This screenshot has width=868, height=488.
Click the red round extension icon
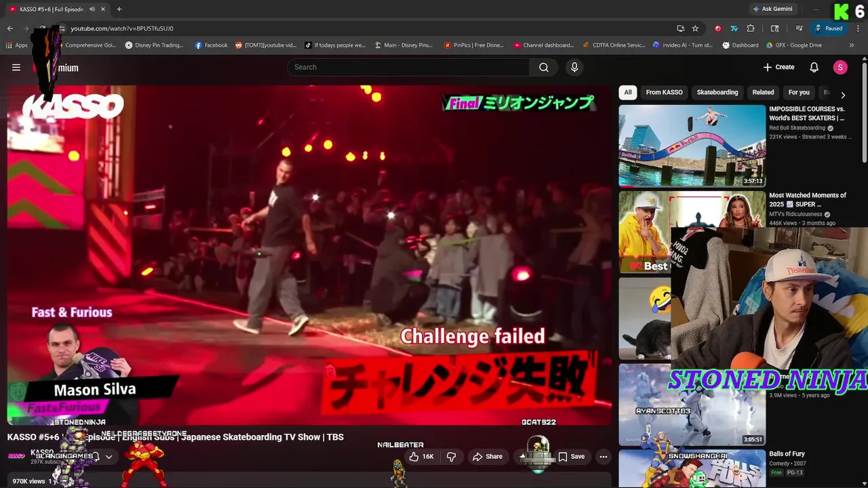(x=717, y=28)
